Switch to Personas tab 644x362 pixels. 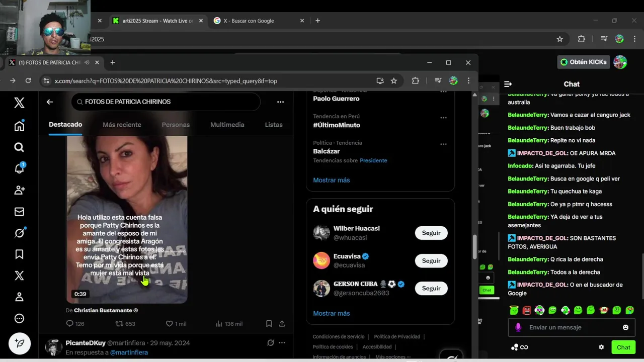coord(176,125)
